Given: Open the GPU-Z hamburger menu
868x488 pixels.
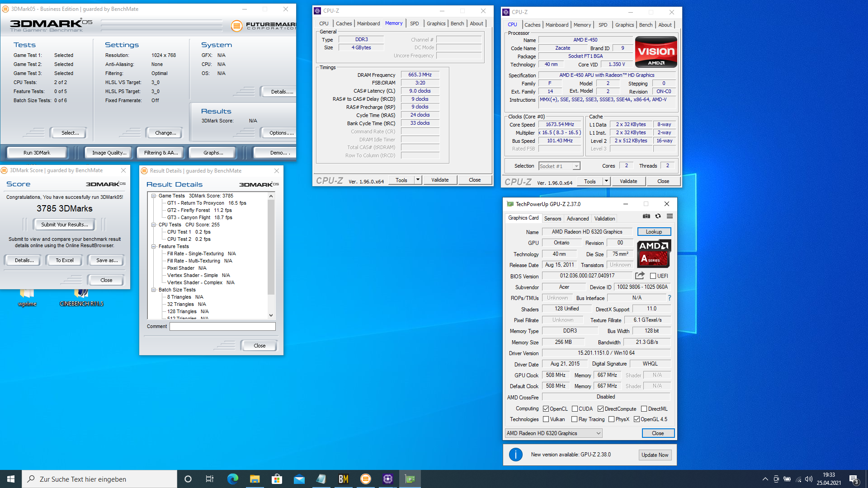Looking at the screenshot, I should coord(670,216).
